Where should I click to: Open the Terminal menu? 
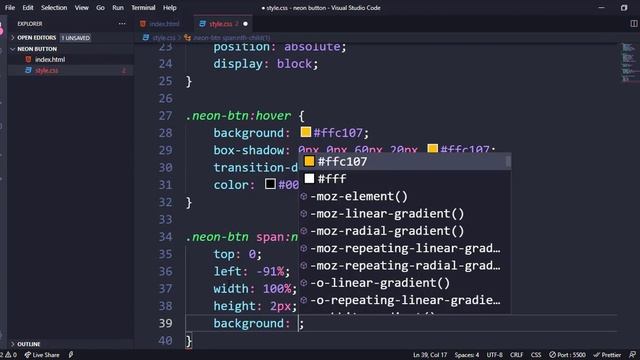pyautogui.click(x=143, y=8)
